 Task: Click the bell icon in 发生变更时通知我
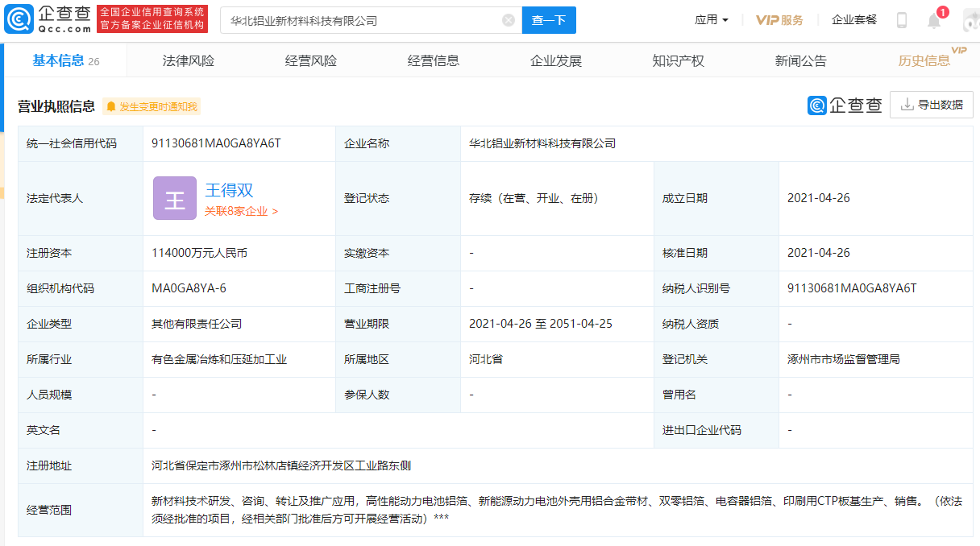pyautogui.click(x=112, y=105)
